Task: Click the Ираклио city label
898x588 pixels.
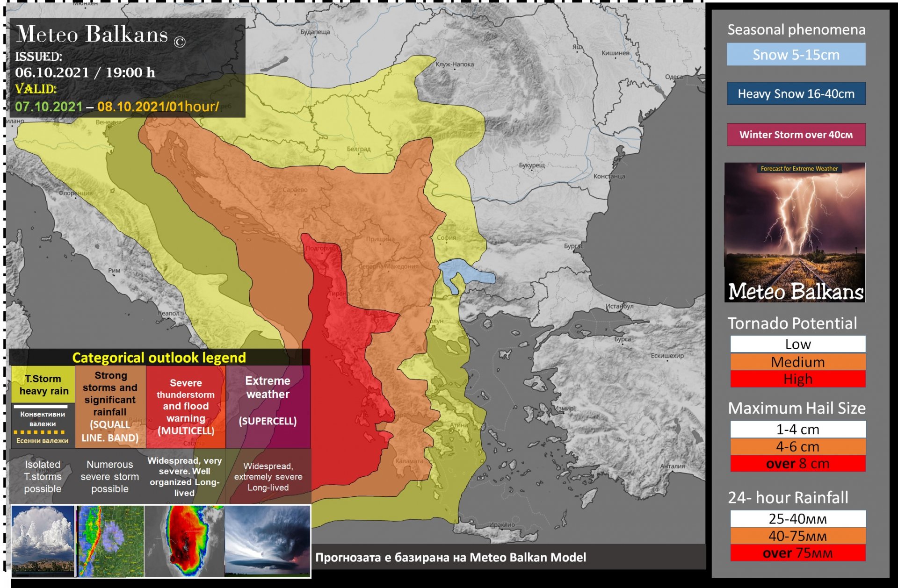Action: (502, 525)
